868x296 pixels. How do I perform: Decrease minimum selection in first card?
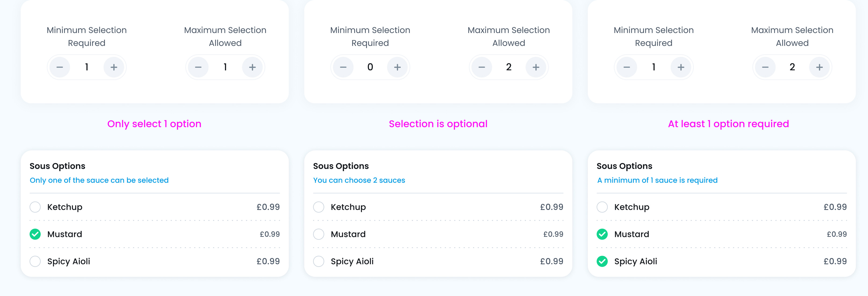(x=60, y=67)
